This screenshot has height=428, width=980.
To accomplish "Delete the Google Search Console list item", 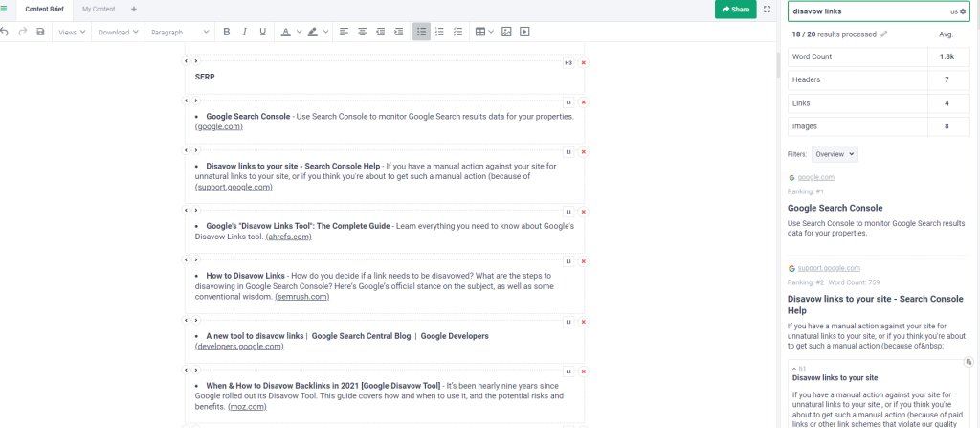I will [583, 102].
